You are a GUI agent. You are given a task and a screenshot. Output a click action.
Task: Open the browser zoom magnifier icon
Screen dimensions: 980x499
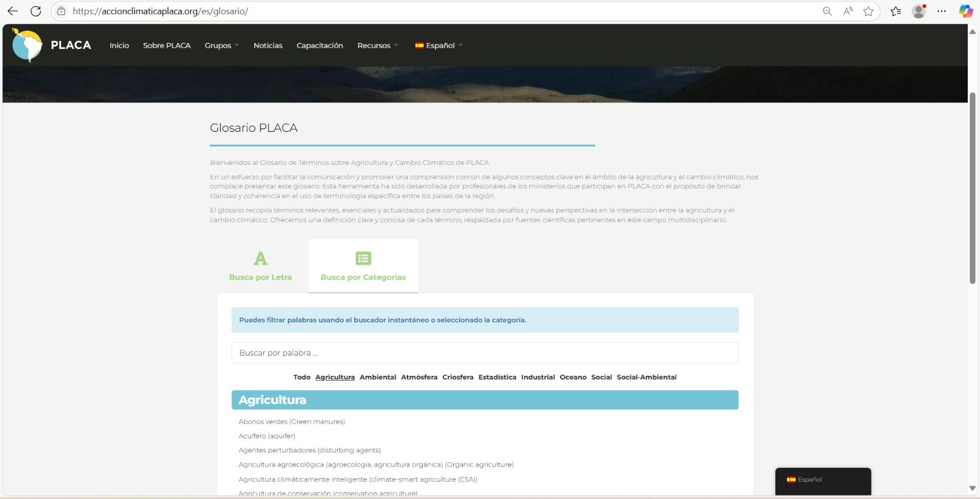tap(827, 11)
